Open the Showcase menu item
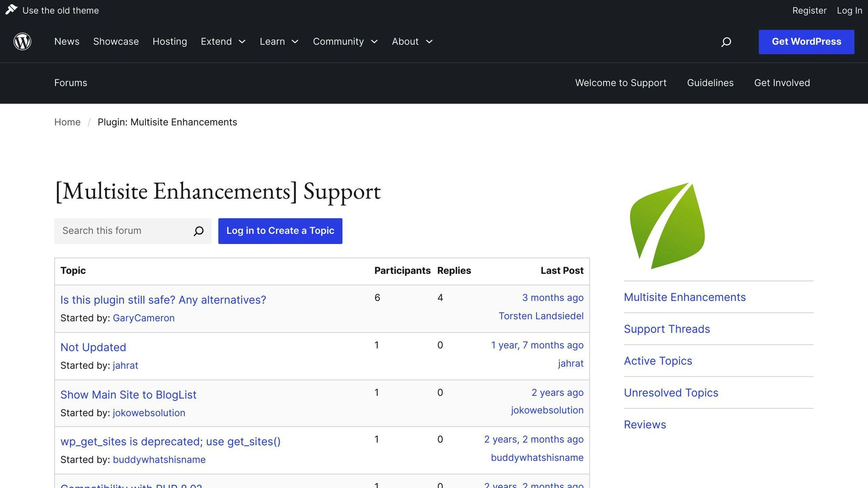This screenshot has height=488, width=868. [116, 42]
